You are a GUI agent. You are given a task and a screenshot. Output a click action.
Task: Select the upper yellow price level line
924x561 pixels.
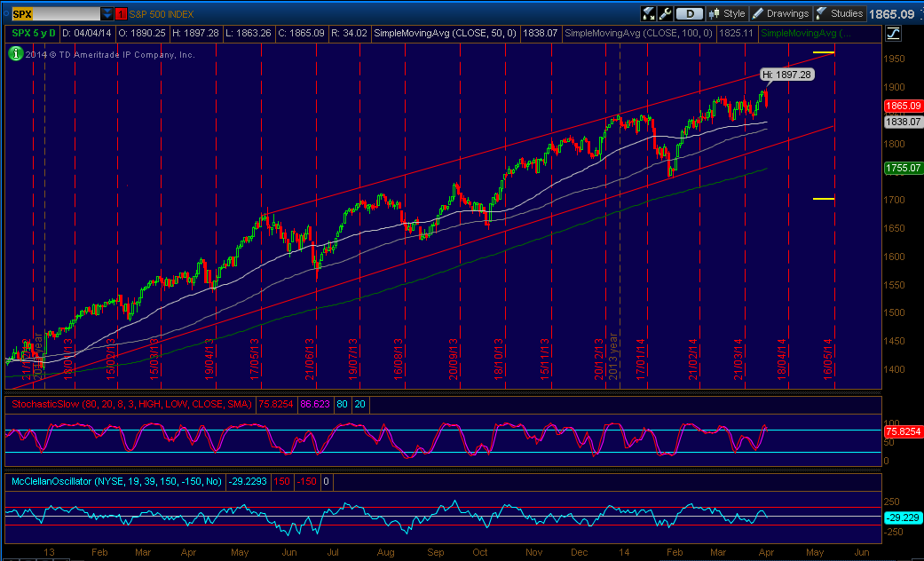[x=824, y=52]
